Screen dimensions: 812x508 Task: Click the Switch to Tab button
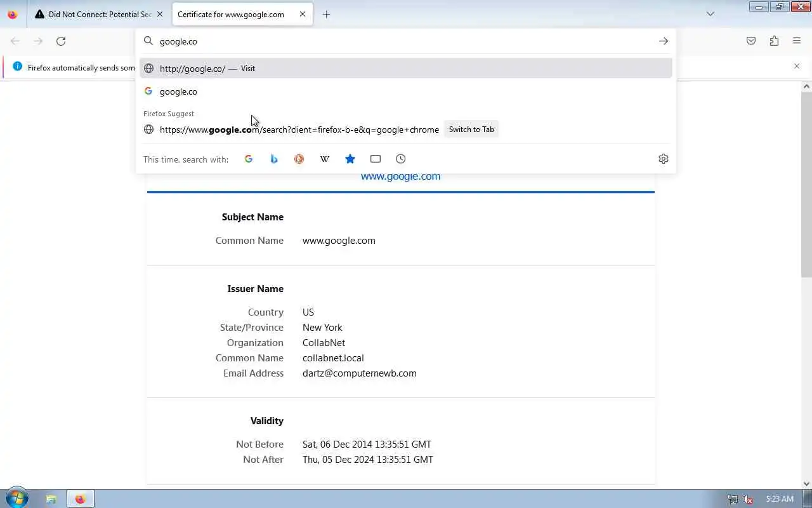pyautogui.click(x=471, y=130)
